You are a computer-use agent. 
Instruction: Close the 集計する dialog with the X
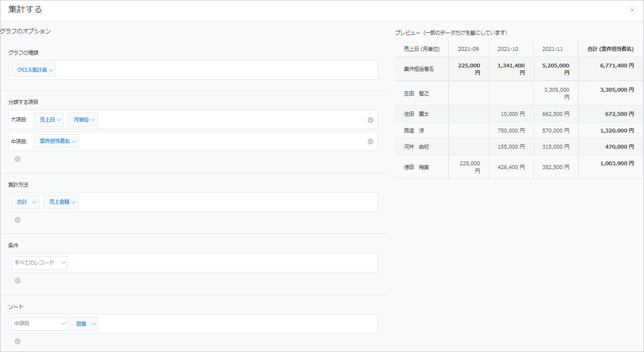coord(632,10)
